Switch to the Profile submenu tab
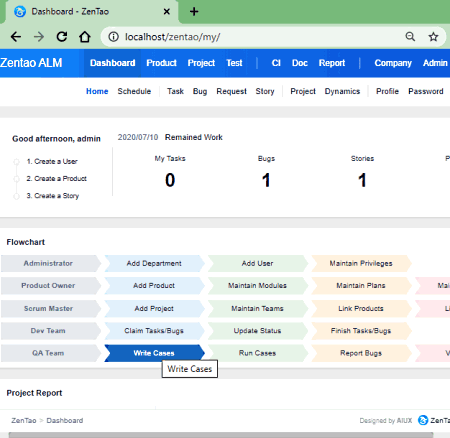 (x=387, y=91)
